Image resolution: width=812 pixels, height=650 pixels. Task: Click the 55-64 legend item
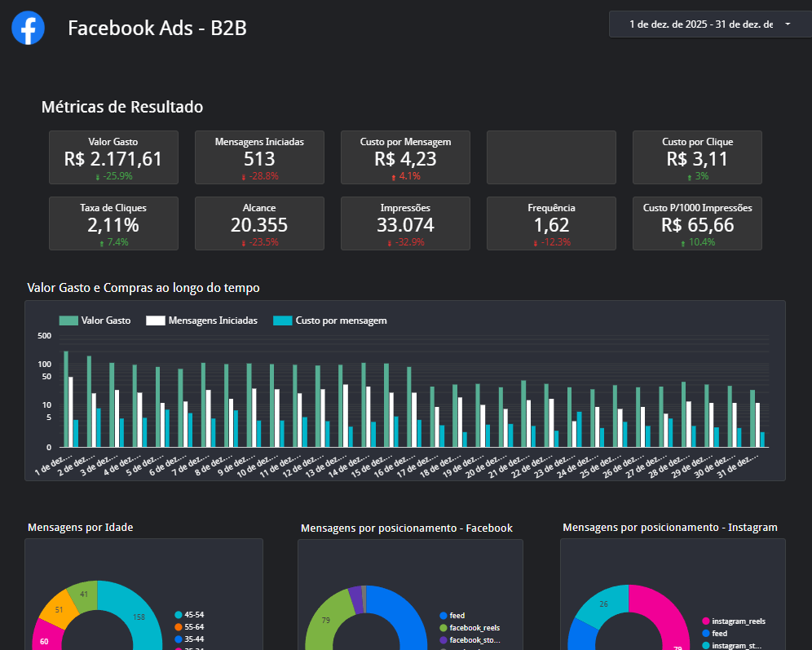tap(189, 626)
